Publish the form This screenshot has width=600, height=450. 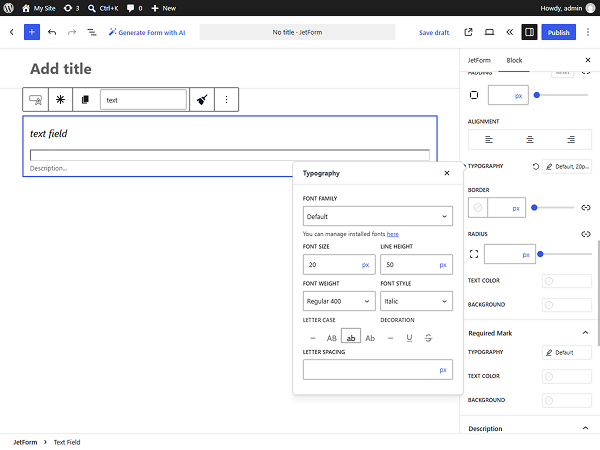click(558, 32)
